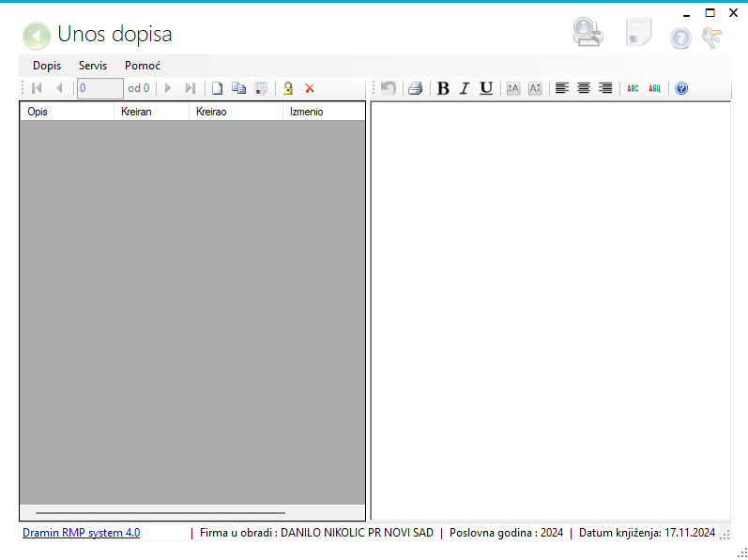Create a new document with blank page icon
This screenshot has width=748, height=560.
[217, 88]
